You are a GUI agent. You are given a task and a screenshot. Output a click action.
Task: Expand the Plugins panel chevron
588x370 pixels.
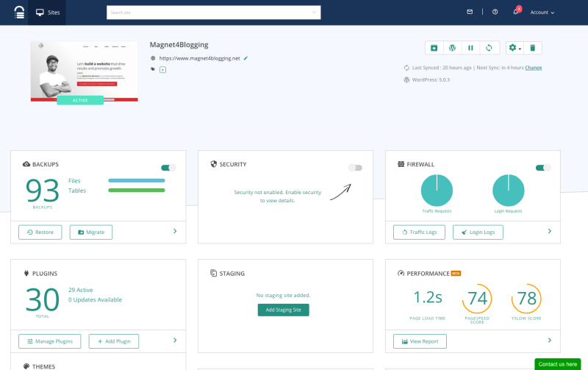click(x=175, y=341)
